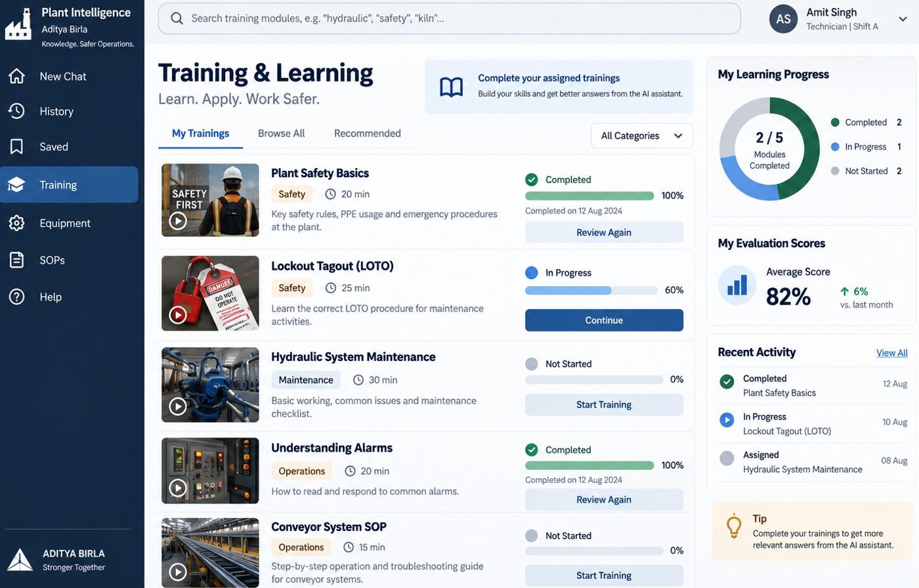The width and height of the screenshot is (919, 588).
Task: Click Review Again for Understanding Alarms
Action: (604, 499)
